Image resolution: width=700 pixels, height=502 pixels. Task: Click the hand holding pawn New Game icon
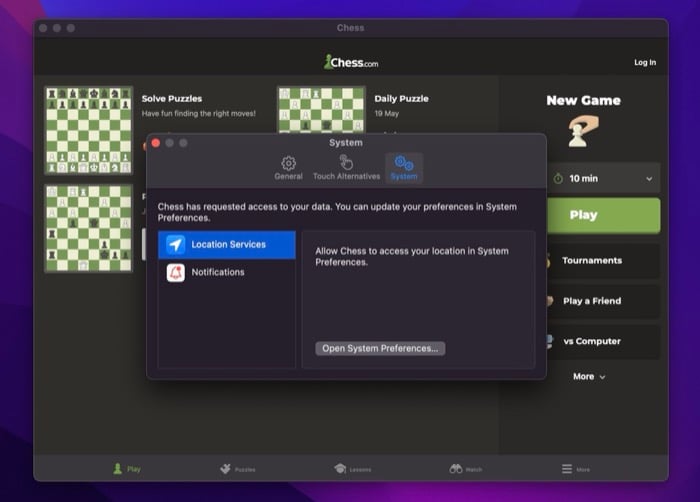pos(583,131)
